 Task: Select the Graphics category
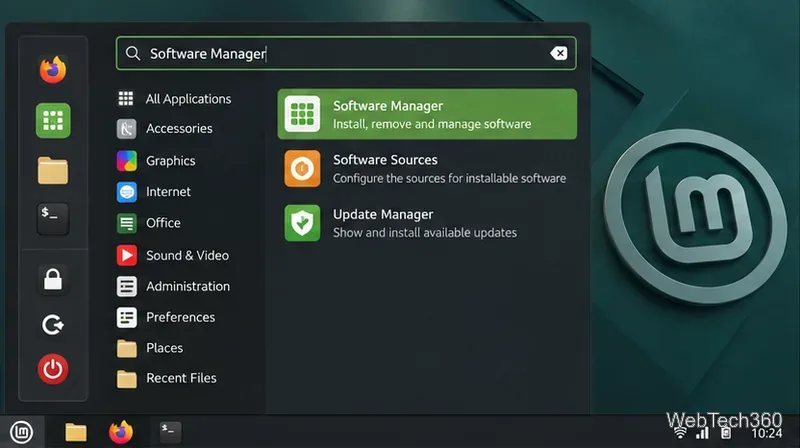[x=156, y=161]
